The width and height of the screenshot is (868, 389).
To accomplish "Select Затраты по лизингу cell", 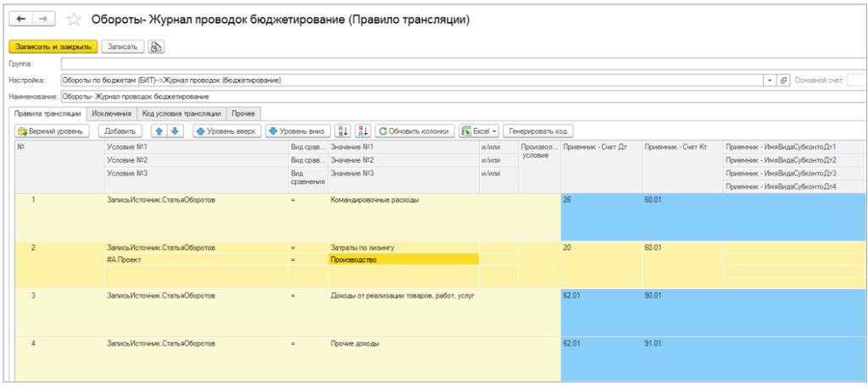I will (403, 247).
